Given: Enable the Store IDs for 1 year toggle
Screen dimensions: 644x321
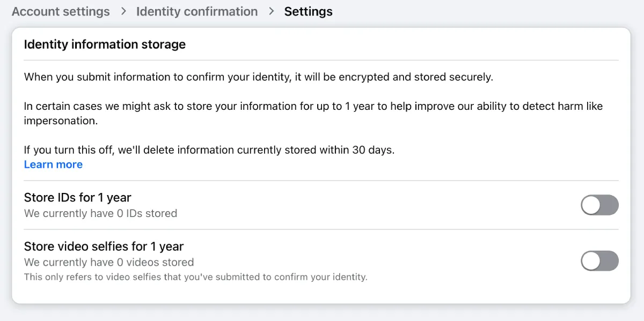Looking at the screenshot, I should tap(600, 205).
